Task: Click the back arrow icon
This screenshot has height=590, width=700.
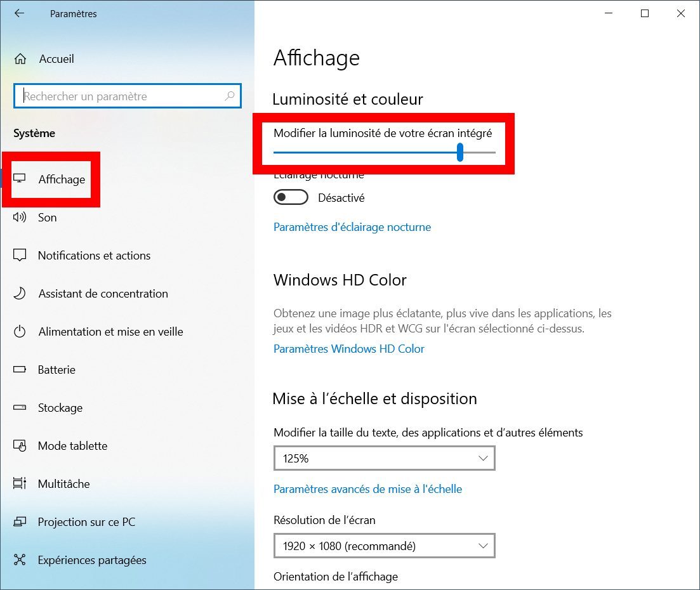Action: [x=19, y=13]
